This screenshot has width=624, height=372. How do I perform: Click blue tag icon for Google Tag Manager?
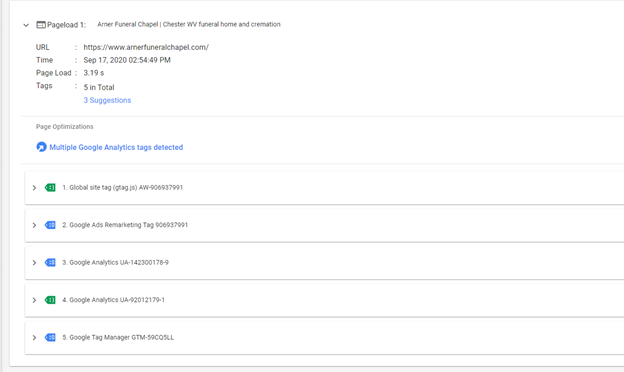[x=50, y=337]
